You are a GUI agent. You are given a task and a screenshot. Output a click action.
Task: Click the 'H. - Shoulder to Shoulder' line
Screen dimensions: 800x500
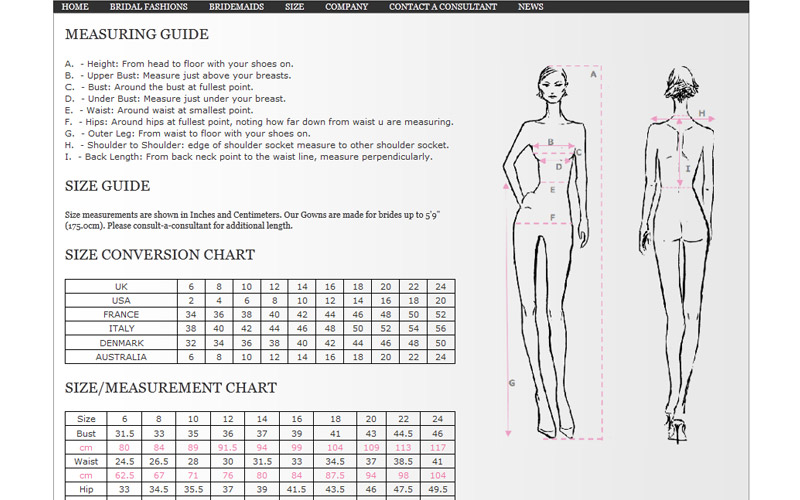(x=257, y=145)
